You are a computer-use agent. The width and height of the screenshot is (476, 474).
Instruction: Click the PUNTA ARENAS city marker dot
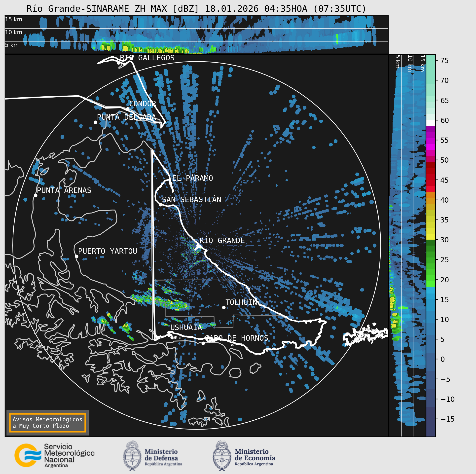tap(36, 196)
